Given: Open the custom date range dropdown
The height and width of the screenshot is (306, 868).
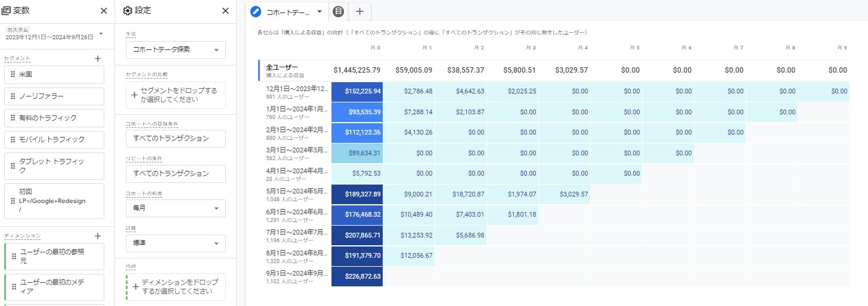Looking at the screenshot, I should 101,33.
